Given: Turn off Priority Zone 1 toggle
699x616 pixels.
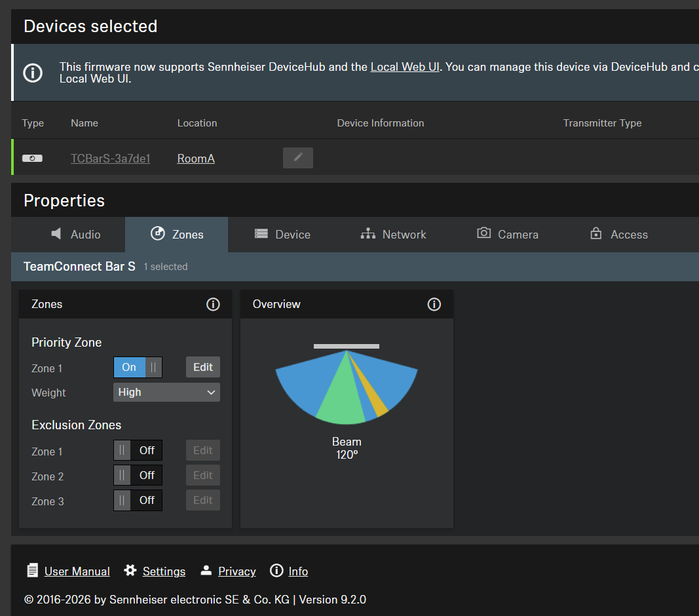Looking at the screenshot, I should pos(138,367).
